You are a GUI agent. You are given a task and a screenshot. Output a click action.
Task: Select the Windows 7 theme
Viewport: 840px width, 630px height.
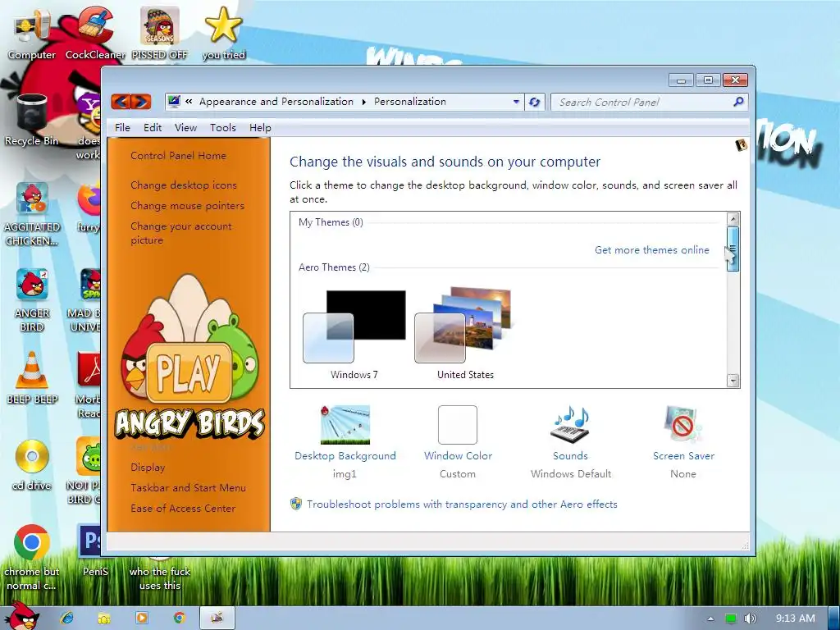pyautogui.click(x=354, y=335)
